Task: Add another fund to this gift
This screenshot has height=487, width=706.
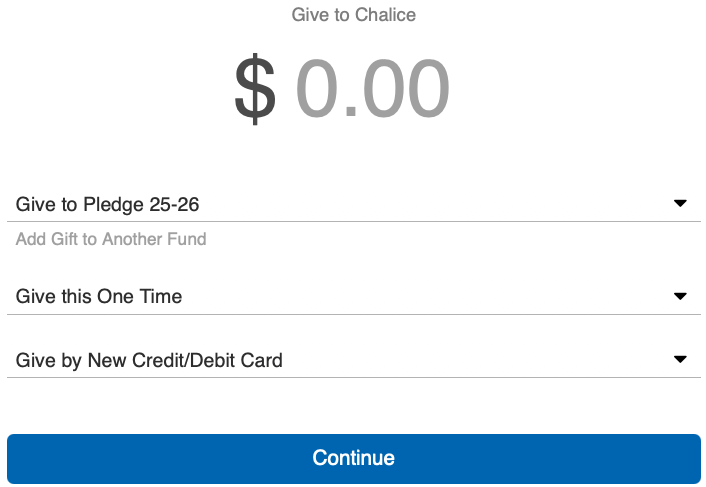Action: (111, 239)
